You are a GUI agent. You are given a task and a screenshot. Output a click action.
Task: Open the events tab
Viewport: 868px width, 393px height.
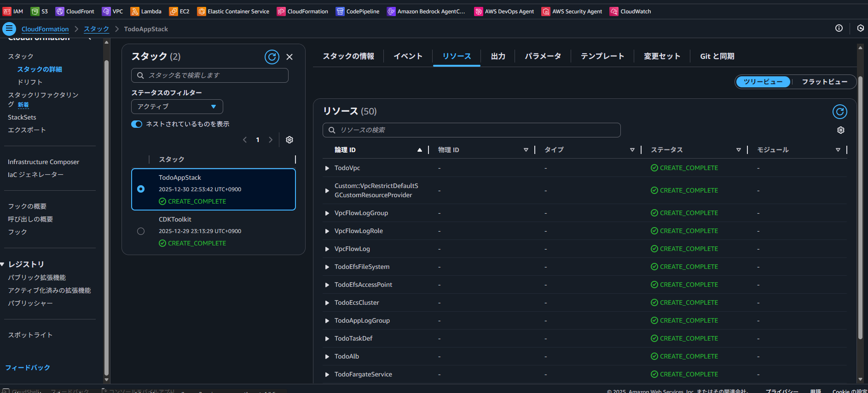(408, 56)
